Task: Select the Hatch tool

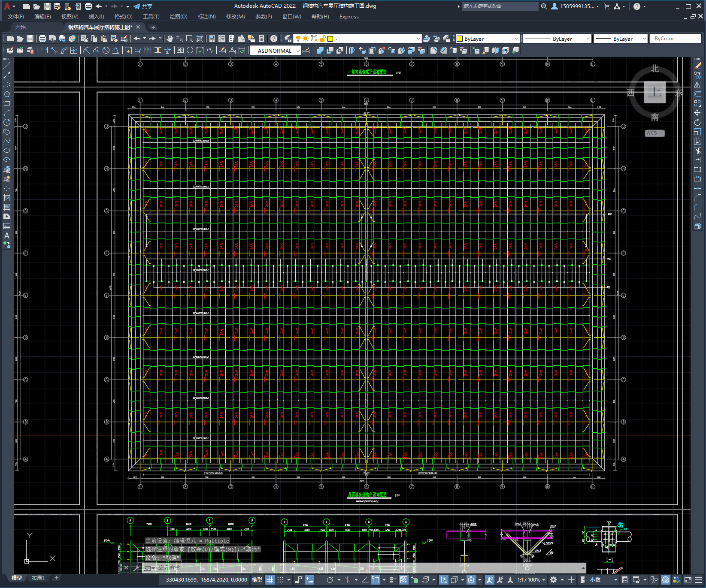Action: tap(7, 198)
